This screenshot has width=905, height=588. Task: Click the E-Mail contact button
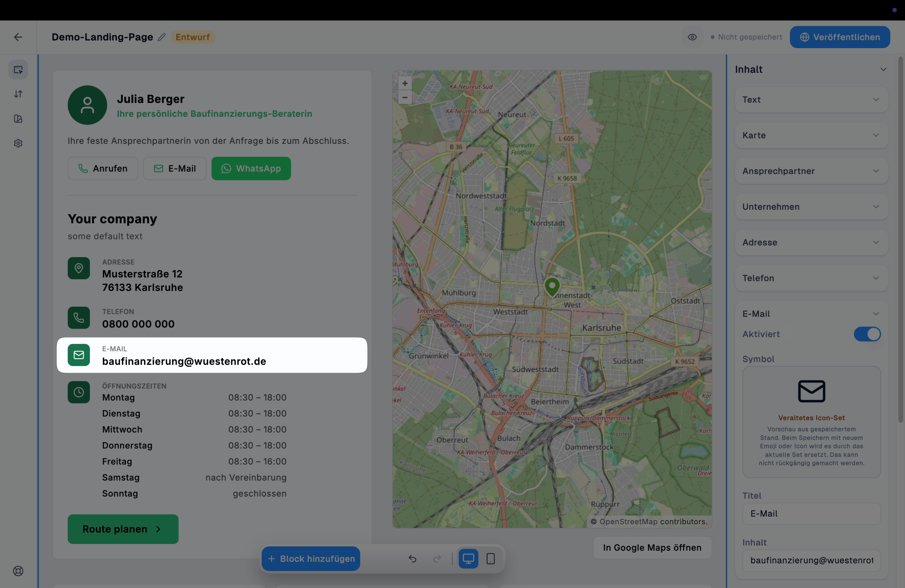[175, 169]
